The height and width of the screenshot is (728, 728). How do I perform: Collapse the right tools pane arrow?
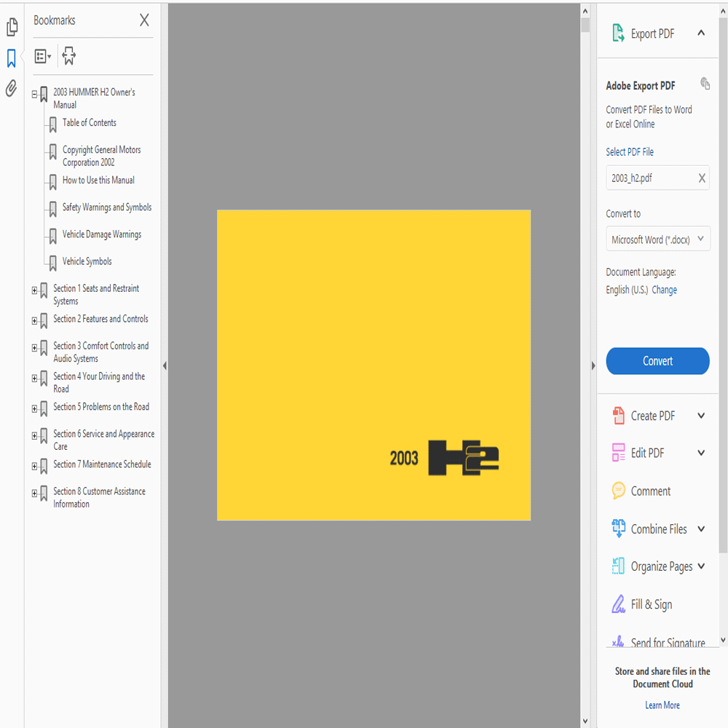click(593, 366)
